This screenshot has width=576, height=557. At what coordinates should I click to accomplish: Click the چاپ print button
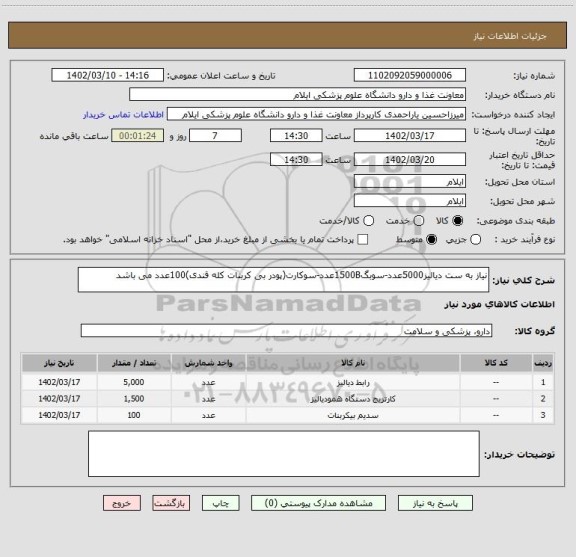(220, 503)
